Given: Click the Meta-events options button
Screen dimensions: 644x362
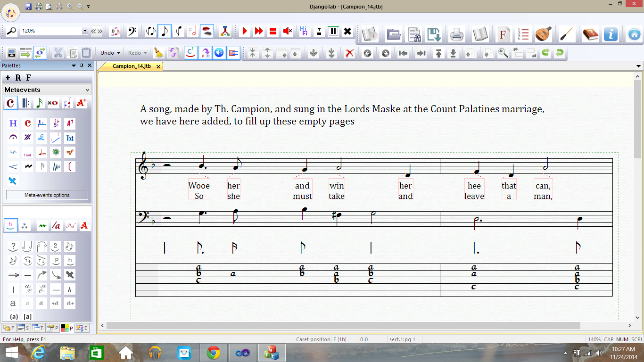Looking at the screenshot, I should [47, 195].
